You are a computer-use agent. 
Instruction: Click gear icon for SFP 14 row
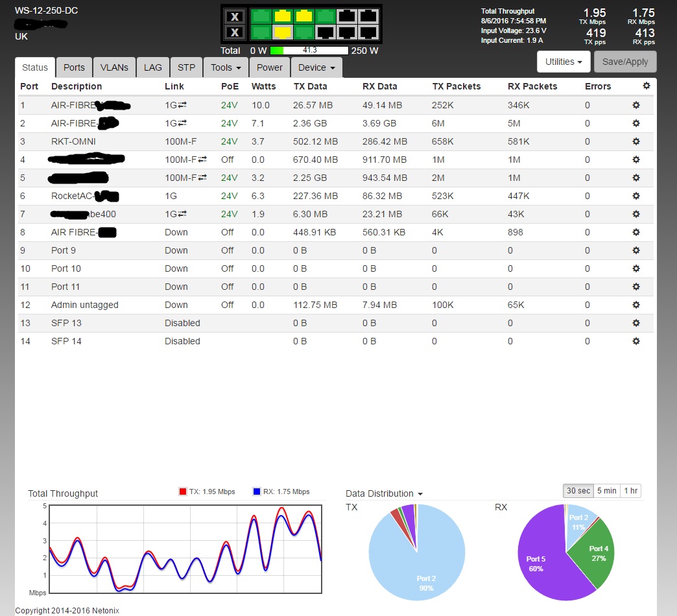(636, 341)
